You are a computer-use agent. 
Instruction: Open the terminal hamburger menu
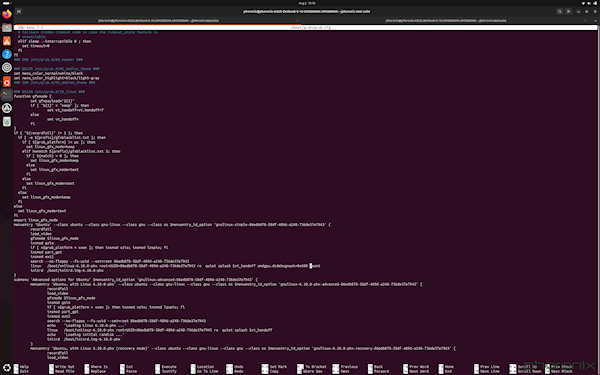coord(569,11)
